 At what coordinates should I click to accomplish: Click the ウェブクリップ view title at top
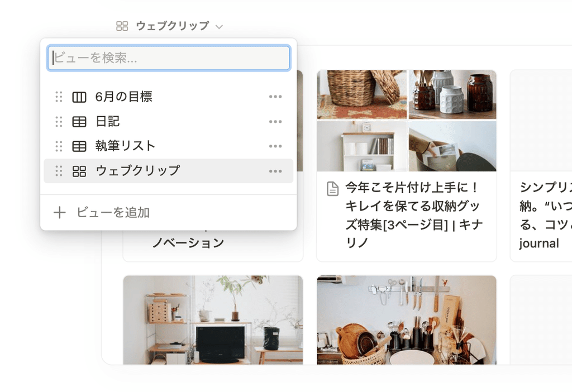pos(172,26)
